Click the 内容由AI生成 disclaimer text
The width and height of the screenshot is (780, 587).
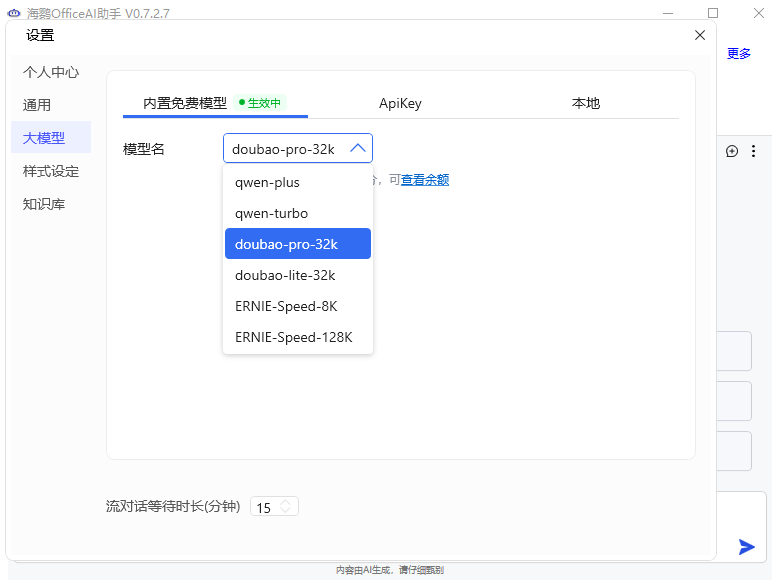click(x=390, y=570)
